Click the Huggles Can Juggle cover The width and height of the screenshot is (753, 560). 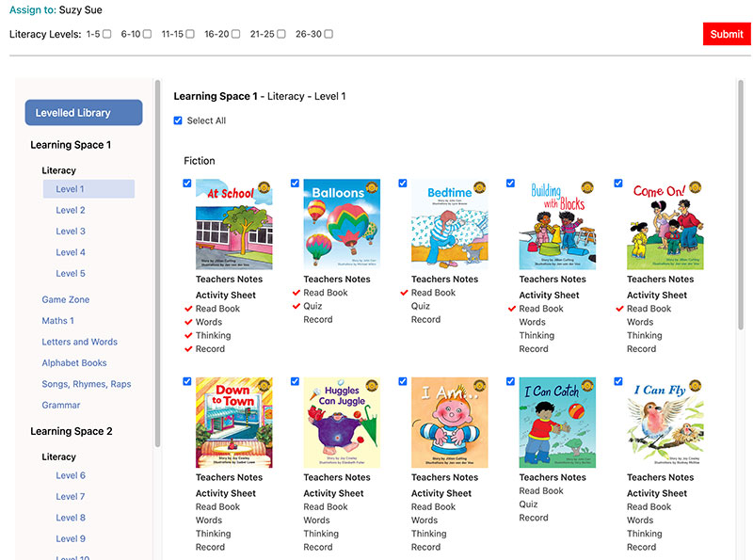point(342,424)
